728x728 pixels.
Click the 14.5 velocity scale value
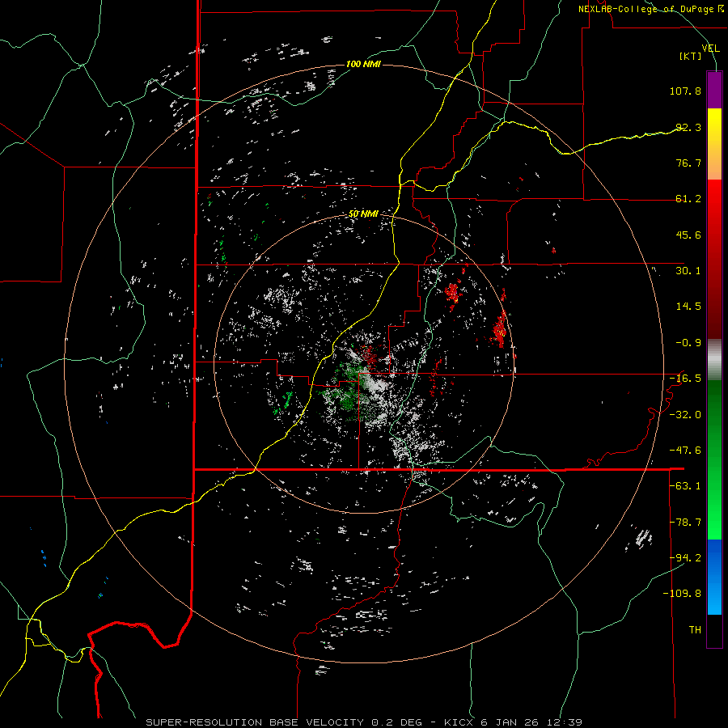[688, 307]
